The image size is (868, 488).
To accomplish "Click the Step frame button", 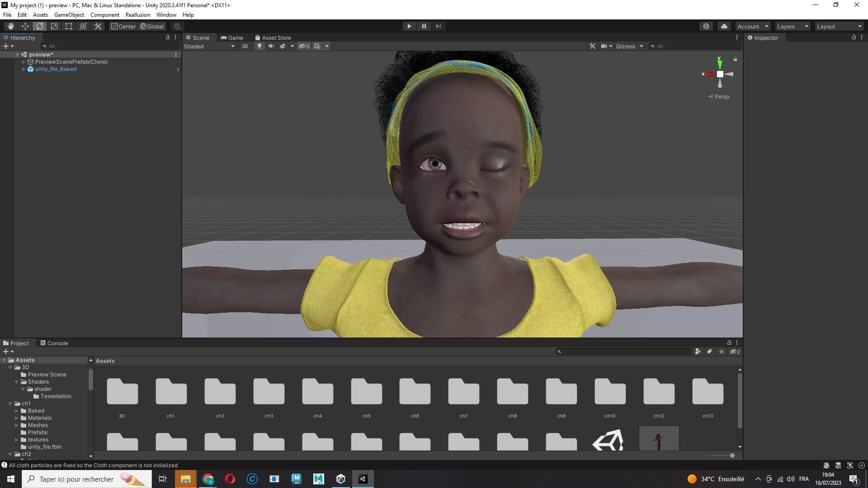I will [x=438, y=26].
